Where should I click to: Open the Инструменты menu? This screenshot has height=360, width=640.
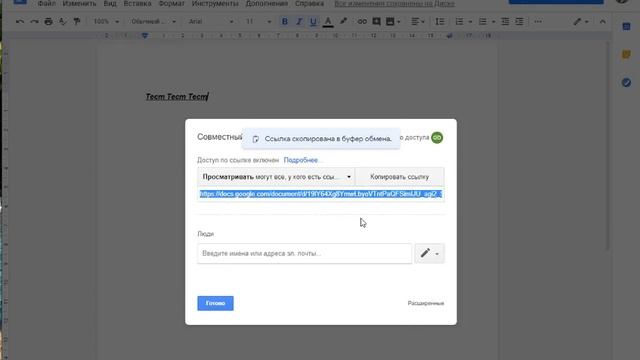215,4
